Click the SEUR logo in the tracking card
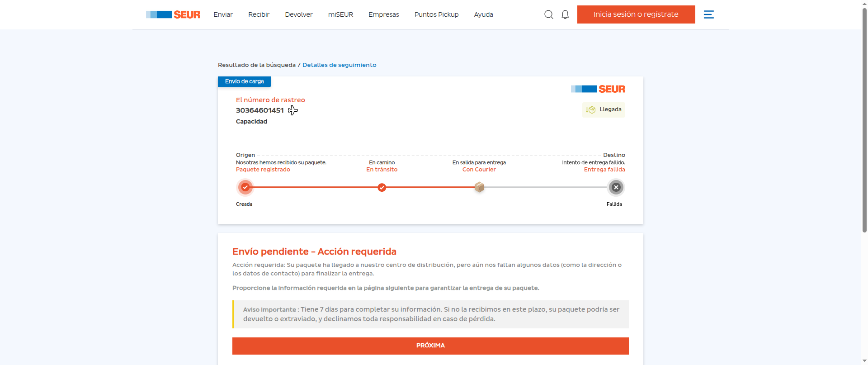Image resolution: width=868 pixels, height=365 pixels. click(598, 89)
